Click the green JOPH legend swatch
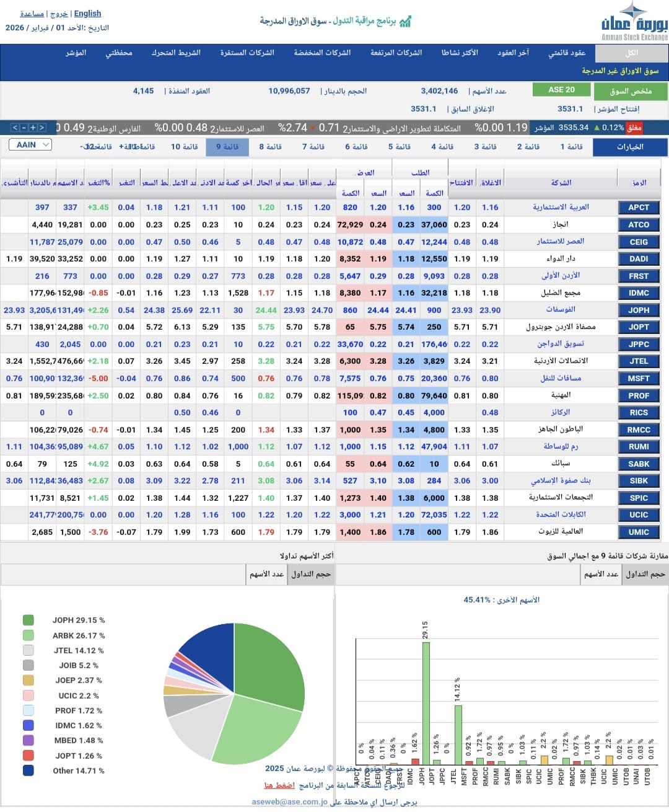This screenshot has width=669, height=812. [x=28, y=620]
